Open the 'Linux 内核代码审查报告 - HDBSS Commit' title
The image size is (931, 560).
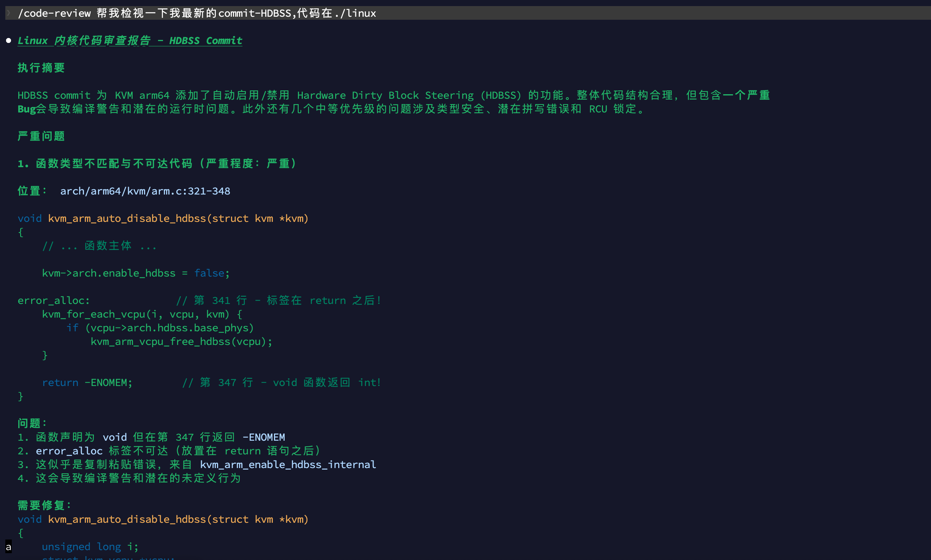point(130,41)
